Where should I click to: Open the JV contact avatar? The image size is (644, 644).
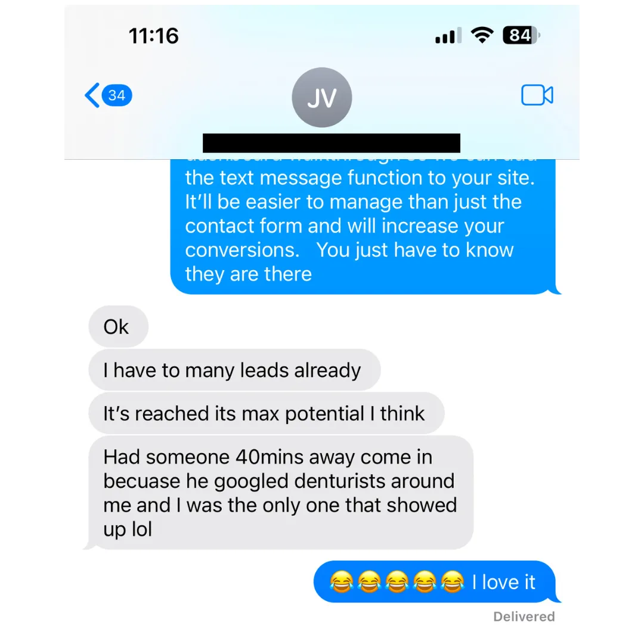(x=321, y=97)
